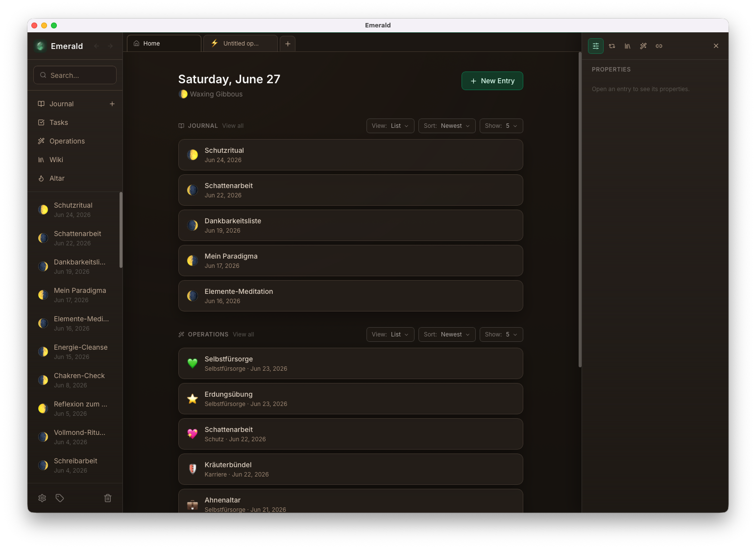Open settings gear in sidebar footer
The width and height of the screenshot is (756, 549).
[42, 498]
